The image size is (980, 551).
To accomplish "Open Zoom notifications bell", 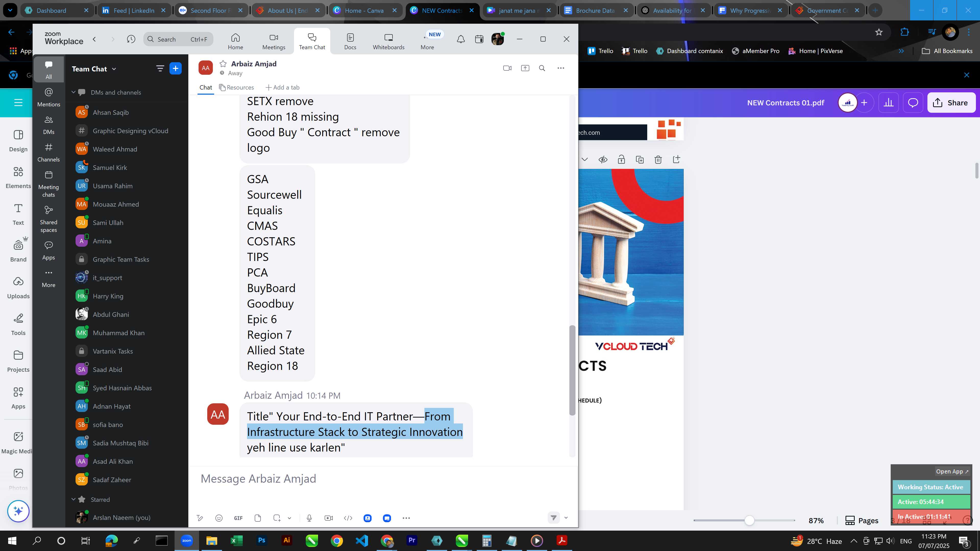I will [x=461, y=39].
